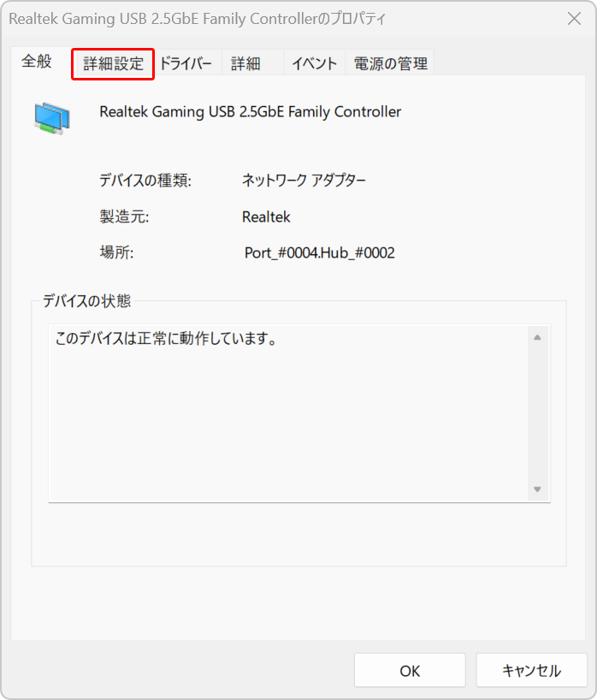Click the location value Port_#0004.Hub_#0002
The height and width of the screenshot is (700, 597).
(x=320, y=253)
